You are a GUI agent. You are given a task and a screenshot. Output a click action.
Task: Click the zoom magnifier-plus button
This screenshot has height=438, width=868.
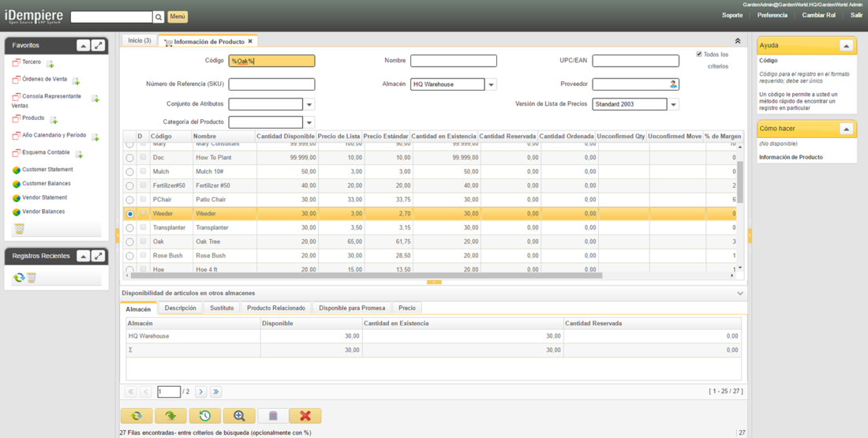[x=239, y=416]
